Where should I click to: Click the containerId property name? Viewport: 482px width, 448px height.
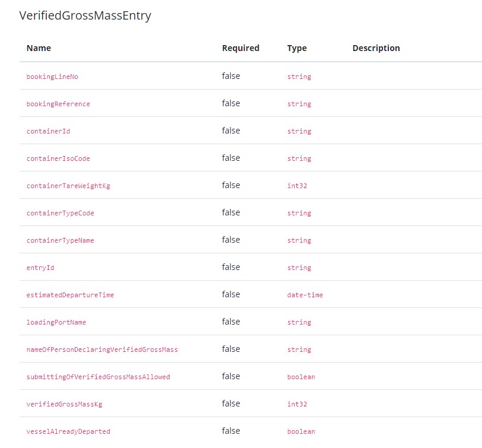pos(48,131)
